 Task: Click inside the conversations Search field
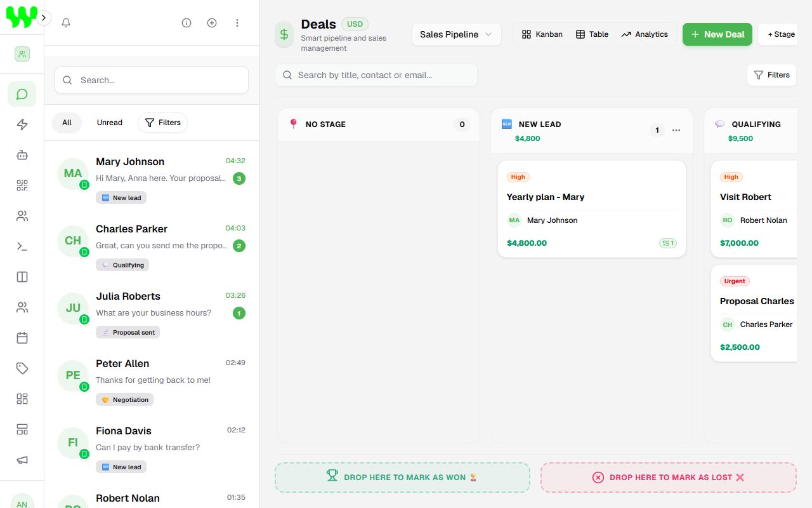[152, 80]
